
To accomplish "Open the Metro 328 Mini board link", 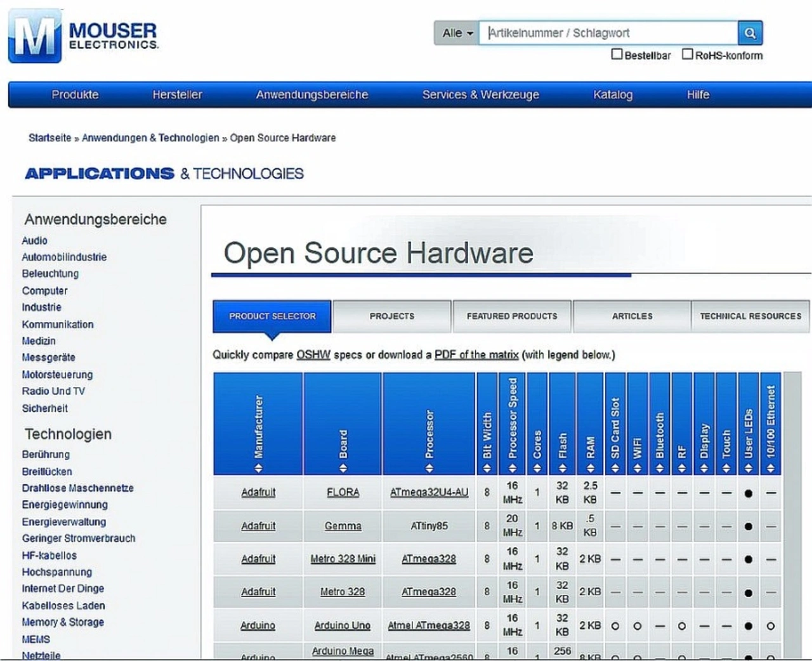I will tap(343, 559).
